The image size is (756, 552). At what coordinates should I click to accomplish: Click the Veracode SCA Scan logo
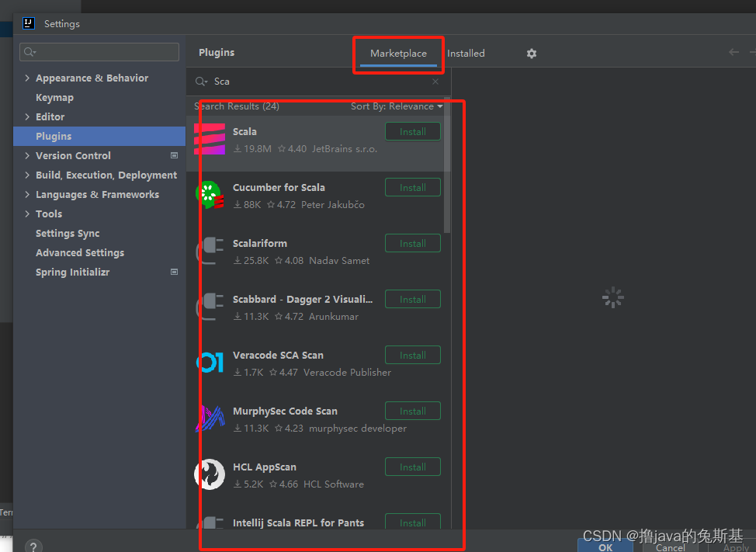[210, 363]
